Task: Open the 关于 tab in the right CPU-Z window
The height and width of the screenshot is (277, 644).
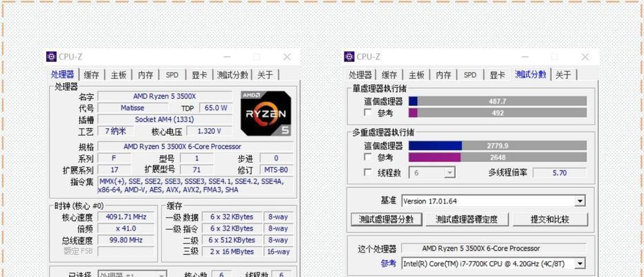Action: coord(563,75)
